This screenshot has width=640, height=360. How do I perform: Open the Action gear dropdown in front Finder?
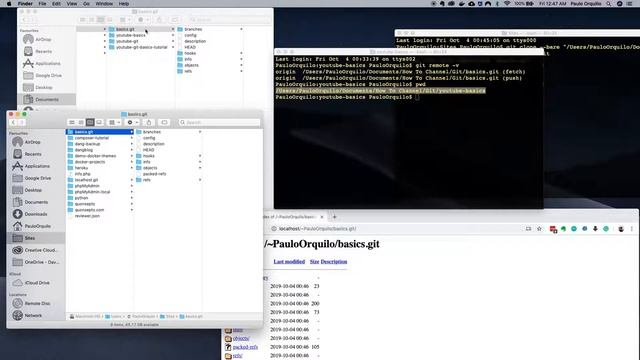click(133, 122)
